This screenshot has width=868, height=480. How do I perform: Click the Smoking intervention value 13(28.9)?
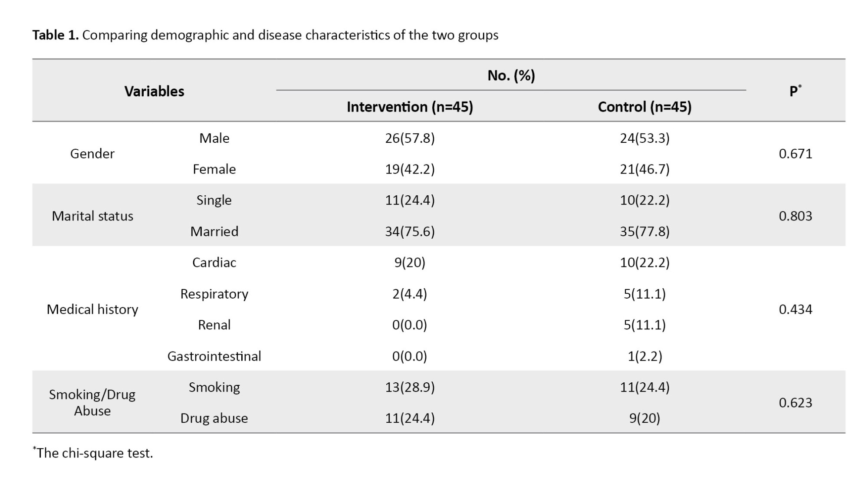click(x=409, y=387)
